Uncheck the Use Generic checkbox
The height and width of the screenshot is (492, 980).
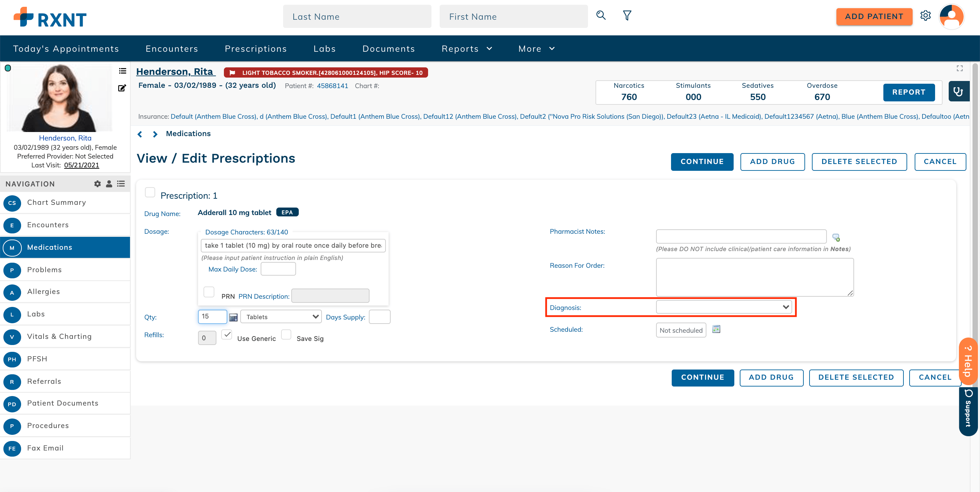(x=227, y=334)
